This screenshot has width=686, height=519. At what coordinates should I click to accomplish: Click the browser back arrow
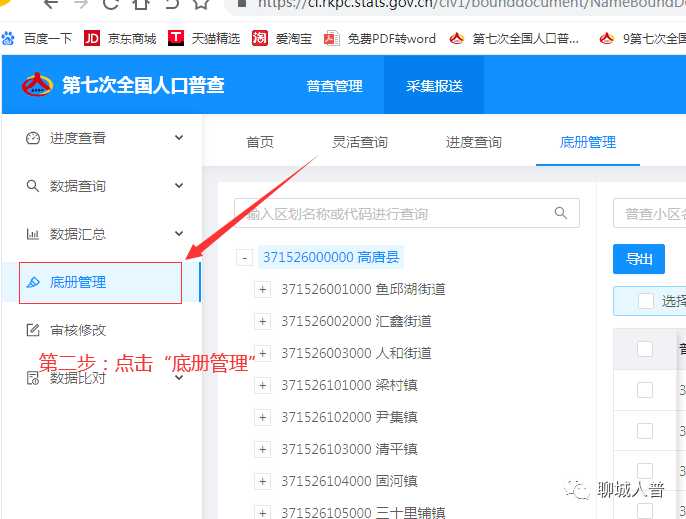[51, 4]
